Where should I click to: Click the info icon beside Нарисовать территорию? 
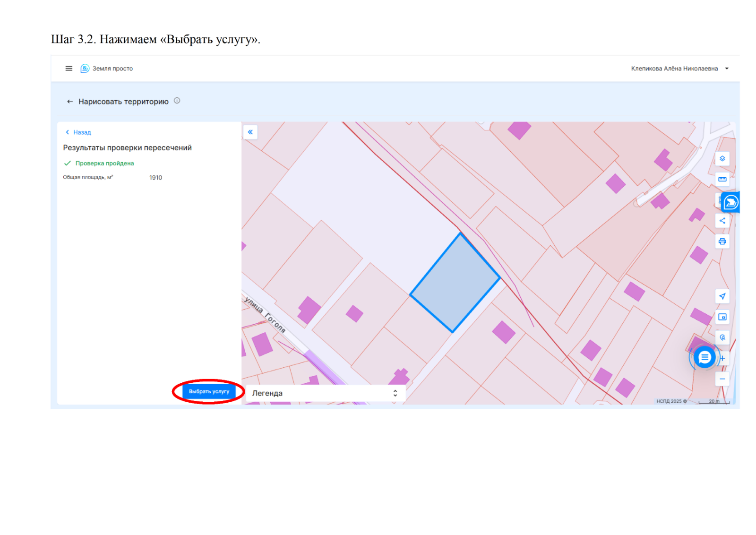pyautogui.click(x=177, y=101)
